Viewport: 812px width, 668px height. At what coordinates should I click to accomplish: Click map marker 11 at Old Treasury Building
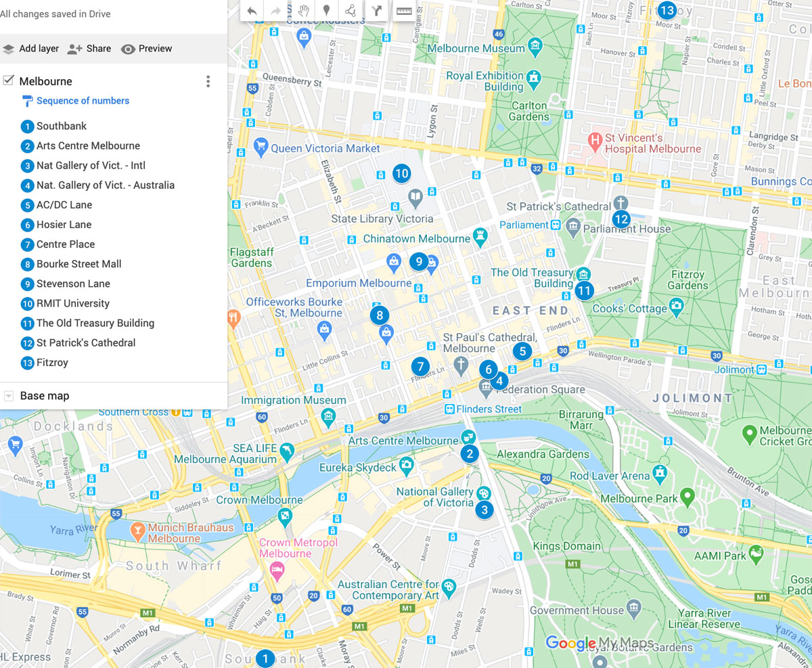click(585, 292)
